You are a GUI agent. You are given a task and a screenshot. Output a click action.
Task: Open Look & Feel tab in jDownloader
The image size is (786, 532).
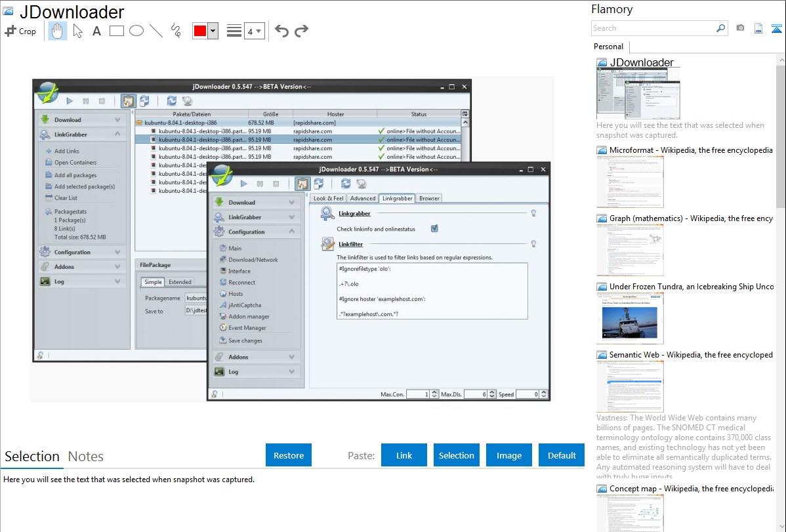(328, 198)
